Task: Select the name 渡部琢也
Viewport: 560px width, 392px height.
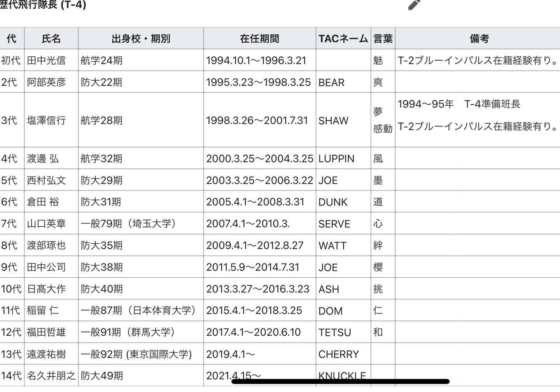Action: [x=46, y=245]
